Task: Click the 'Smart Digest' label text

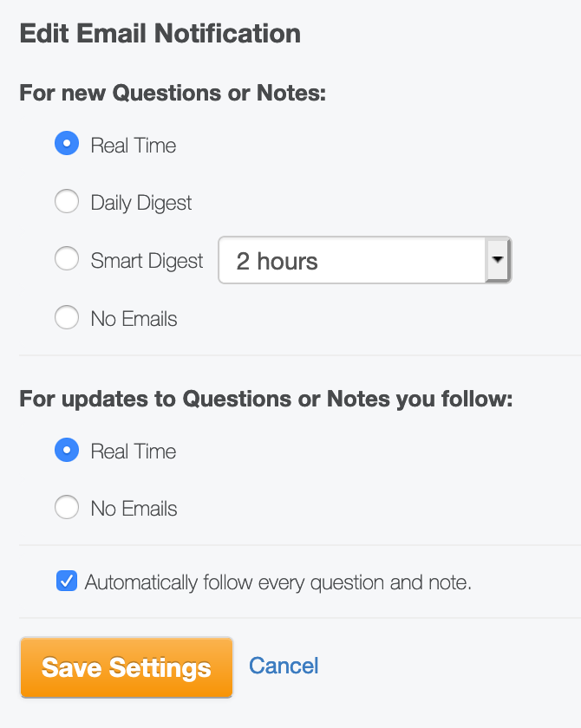Action: (147, 261)
